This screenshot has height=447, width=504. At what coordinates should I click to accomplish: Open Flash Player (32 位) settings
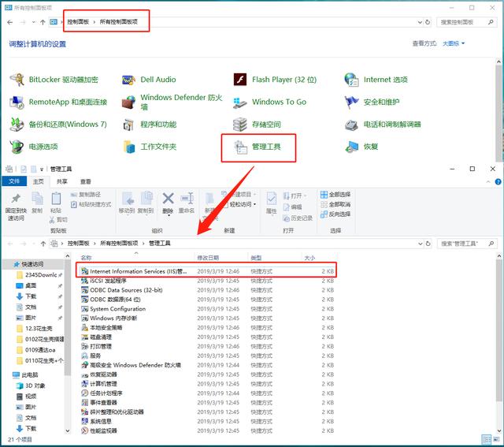click(275, 80)
